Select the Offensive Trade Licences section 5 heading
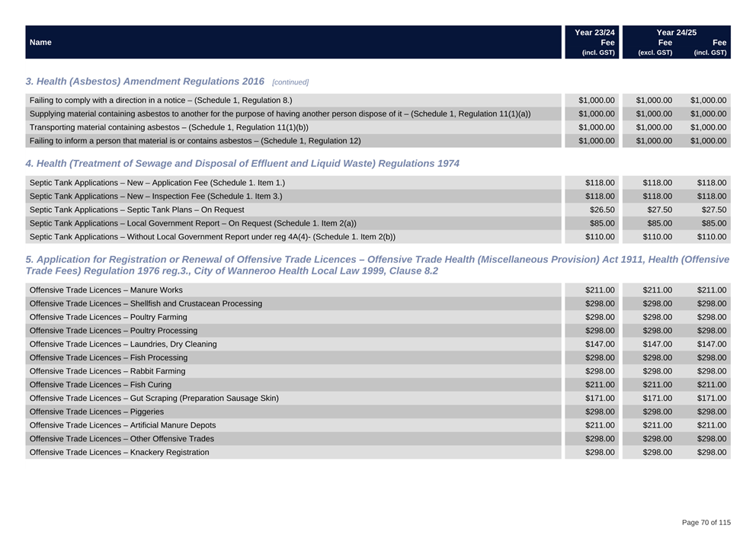The width and height of the screenshot is (756, 535). click(377, 265)
